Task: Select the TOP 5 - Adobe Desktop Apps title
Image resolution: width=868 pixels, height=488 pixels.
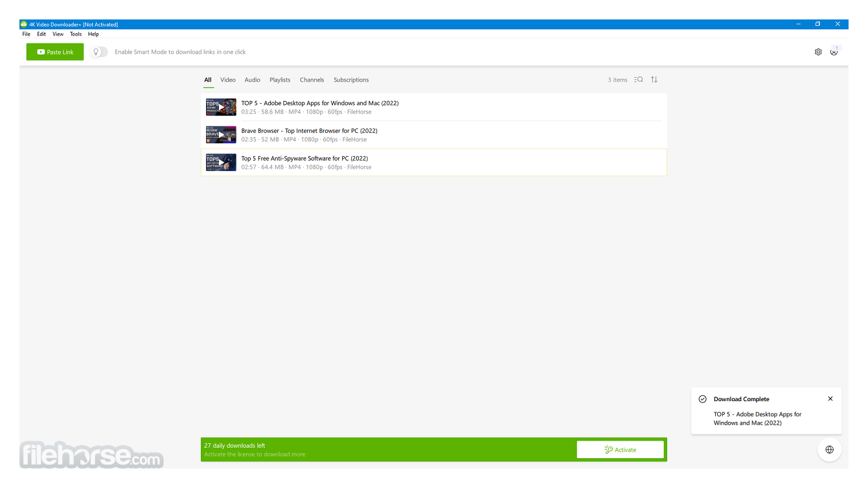Action: point(320,103)
